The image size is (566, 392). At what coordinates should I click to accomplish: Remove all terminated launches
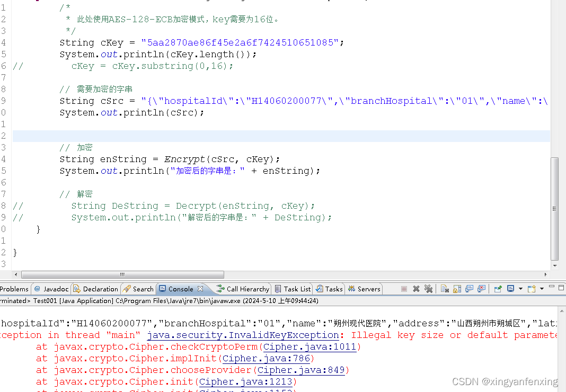point(428,289)
